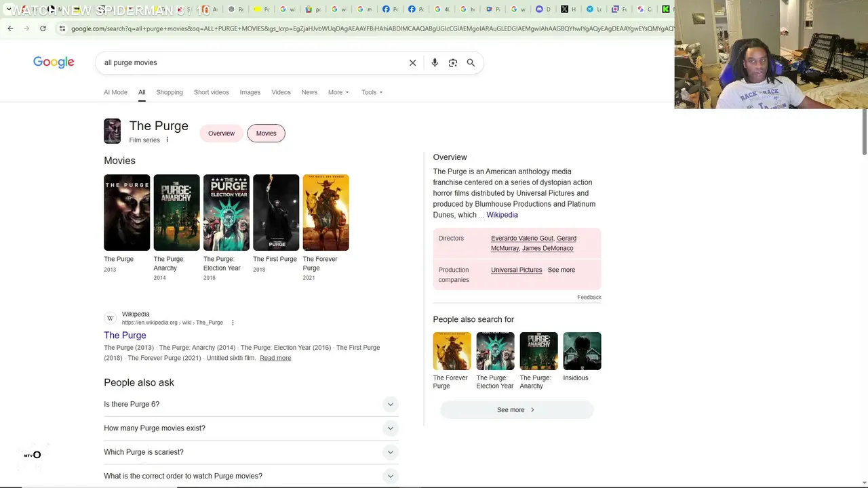Click the Feedback link under the Overview panel
Image resolution: width=868 pixels, height=488 pixels.
pos(589,297)
